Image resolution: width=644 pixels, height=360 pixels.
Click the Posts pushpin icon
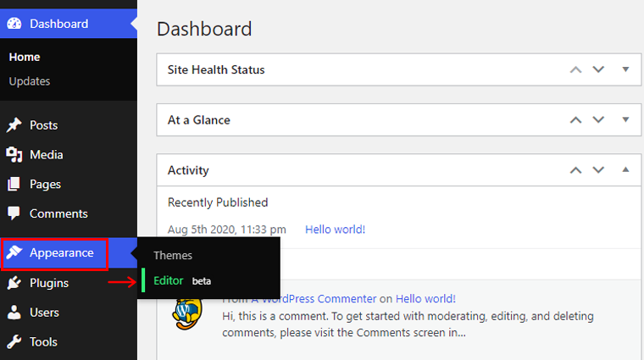click(x=14, y=125)
